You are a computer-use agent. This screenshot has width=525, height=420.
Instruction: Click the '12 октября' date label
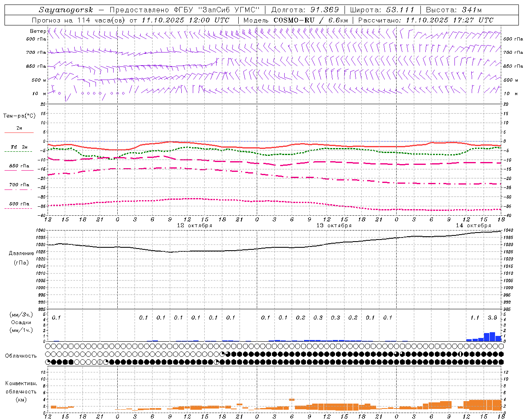(194, 226)
